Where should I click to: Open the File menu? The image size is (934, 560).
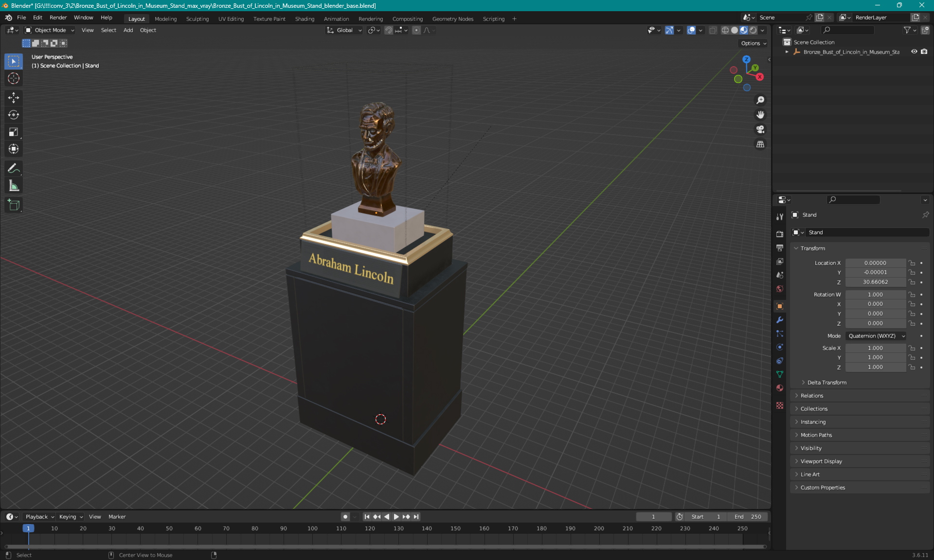[21, 17]
